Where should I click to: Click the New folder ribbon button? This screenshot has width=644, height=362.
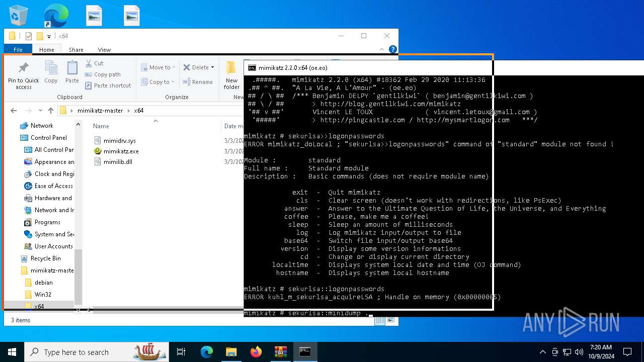231,76
